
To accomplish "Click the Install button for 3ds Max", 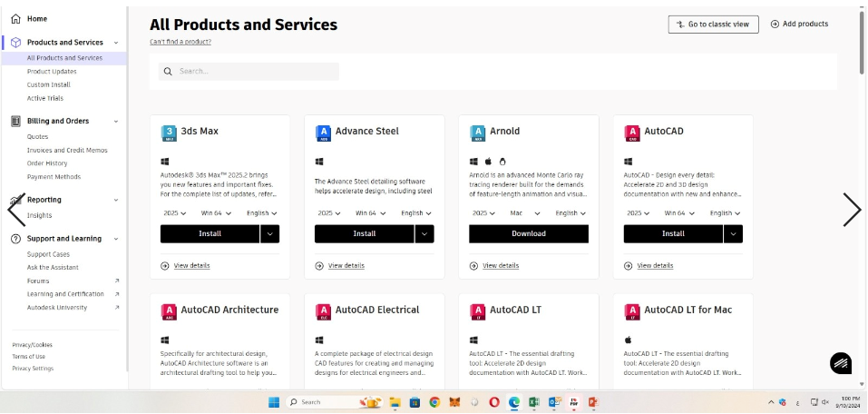I will pos(210,234).
